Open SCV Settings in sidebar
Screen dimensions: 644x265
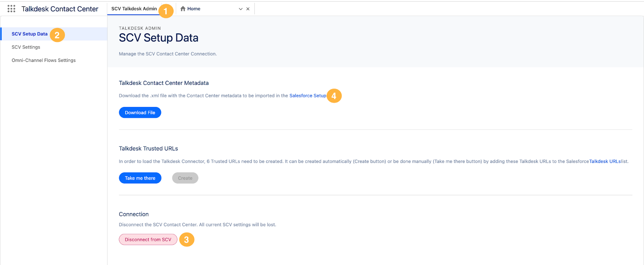[x=26, y=47]
